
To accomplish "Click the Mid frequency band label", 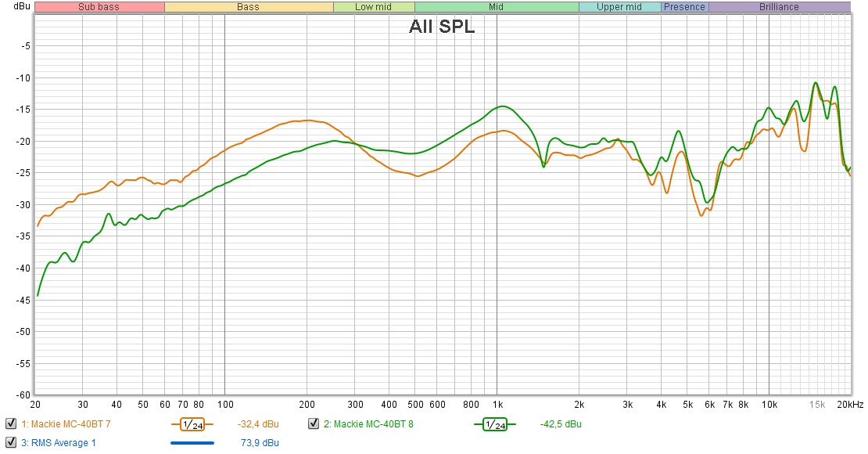I will point(497,6).
